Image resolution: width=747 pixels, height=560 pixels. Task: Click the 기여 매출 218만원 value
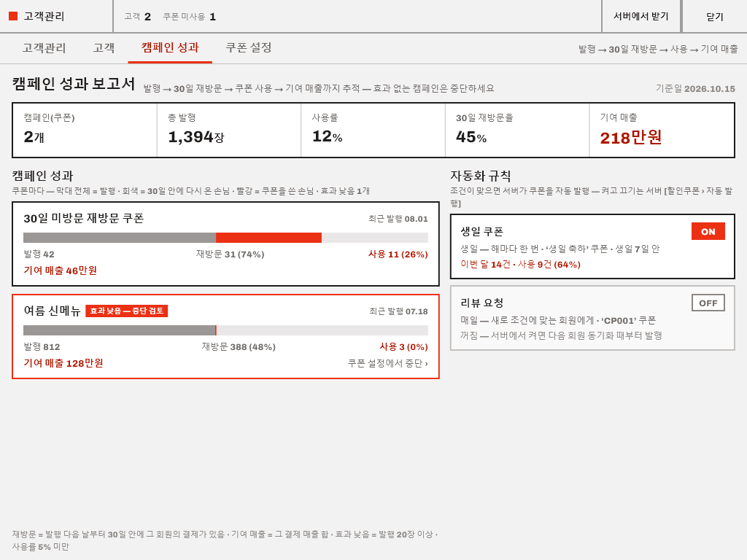point(631,138)
